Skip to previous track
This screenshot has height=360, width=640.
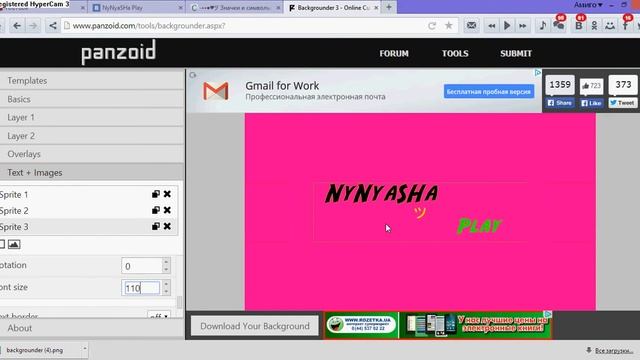pyautogui.click(x=491, y=26)
